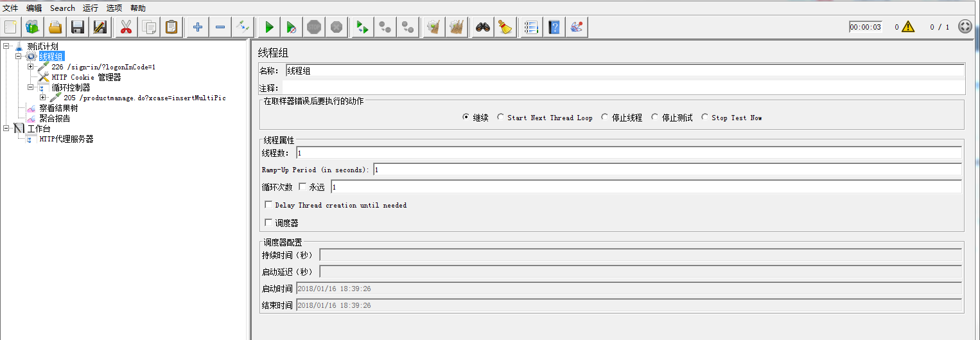Viewport: 980px width, 340px height.
Task: Click the Paste clipboard icon
Action: click(171, 27)
